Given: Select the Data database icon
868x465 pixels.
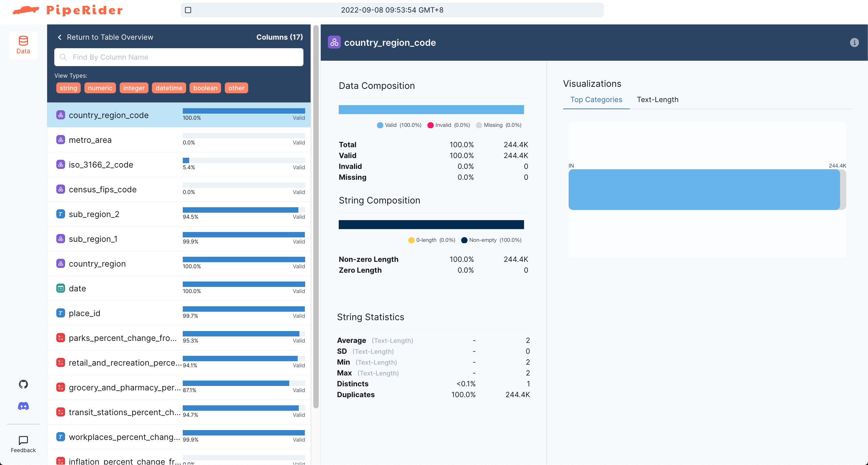Looking at the screenshot, I should pyautogui.click(x=23, y=41).
